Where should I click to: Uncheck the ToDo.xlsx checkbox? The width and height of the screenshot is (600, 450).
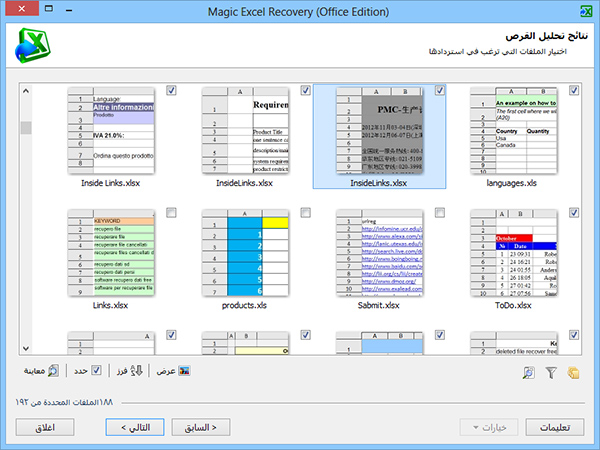574,213
